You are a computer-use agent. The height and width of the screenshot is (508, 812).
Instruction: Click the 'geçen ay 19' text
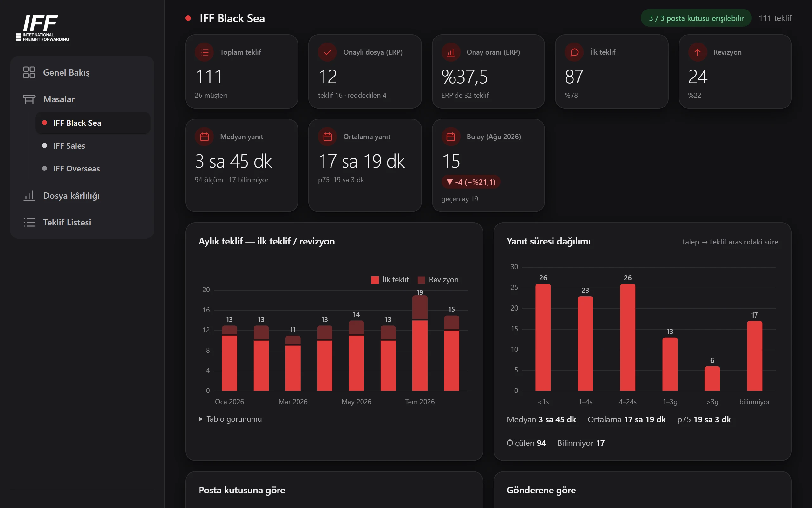(460, 199)
